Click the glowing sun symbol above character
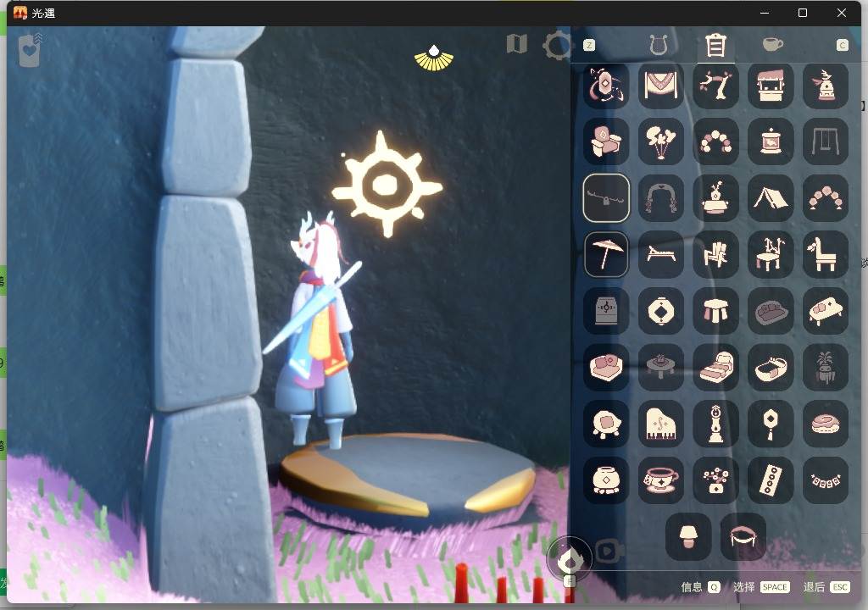 pos(387,185)
